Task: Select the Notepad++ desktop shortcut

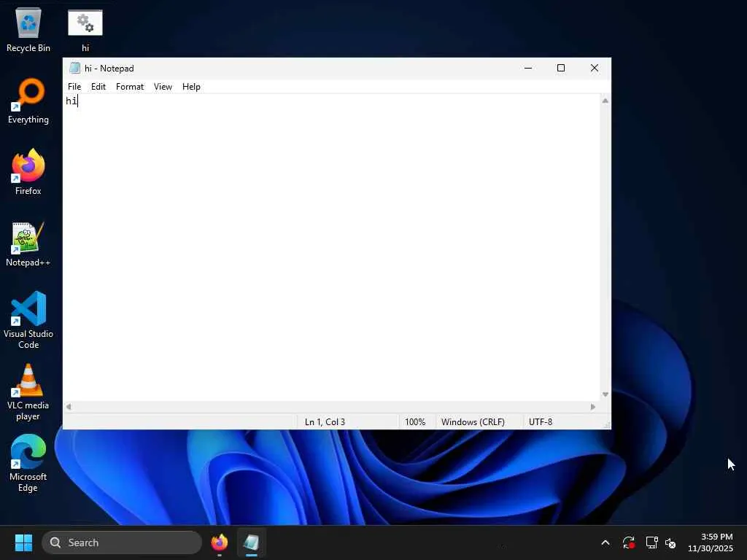Action: click(28, 244)
